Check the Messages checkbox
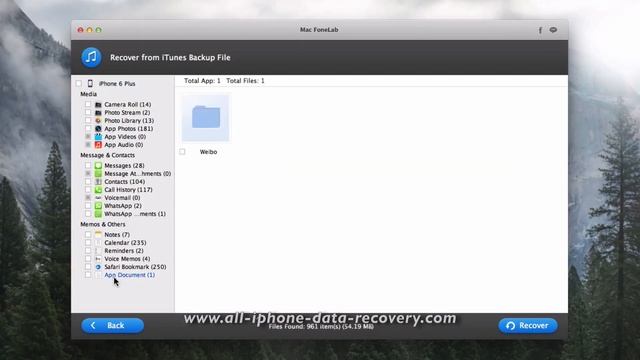 (x=88, y=165)
